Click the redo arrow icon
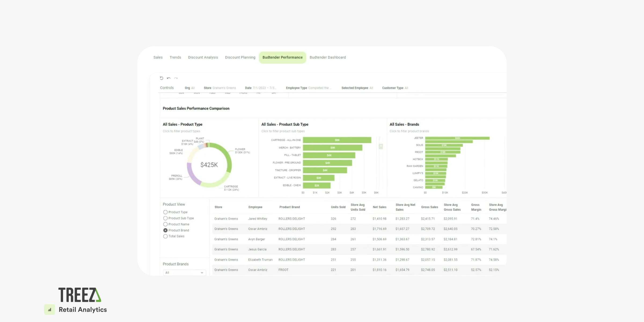 (x=176, y=78)
